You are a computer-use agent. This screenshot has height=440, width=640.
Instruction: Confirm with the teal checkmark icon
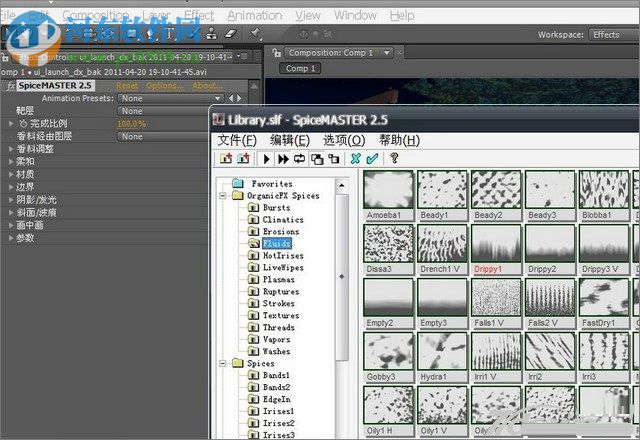(372, 159)
